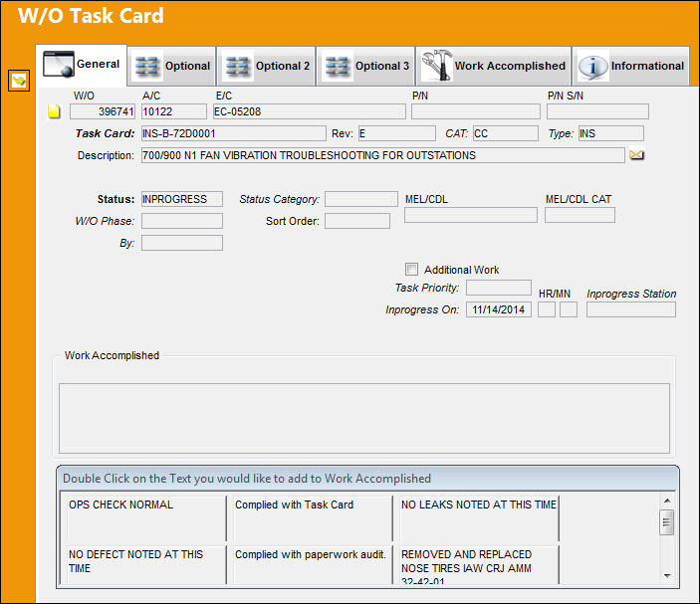Open the yellow note icon beside W/O field
Screen dimensions: 700x604
click(54, 111)
